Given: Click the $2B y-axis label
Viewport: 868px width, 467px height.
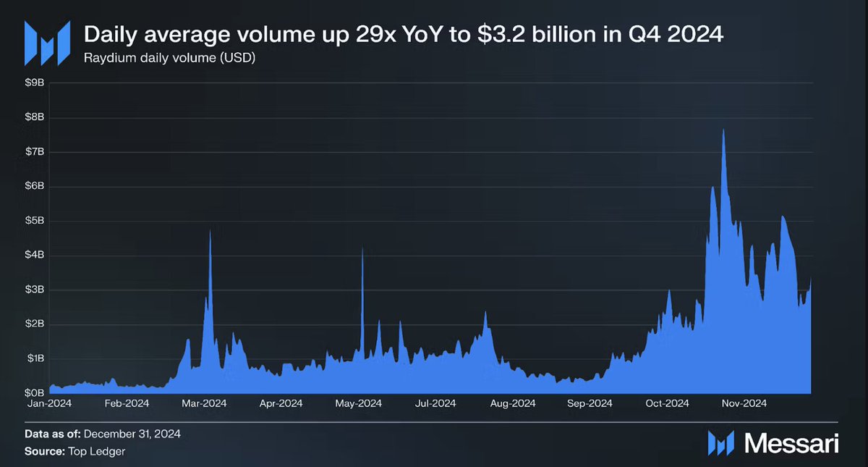Looking at the screenshot, I should (x=35, y=324).
